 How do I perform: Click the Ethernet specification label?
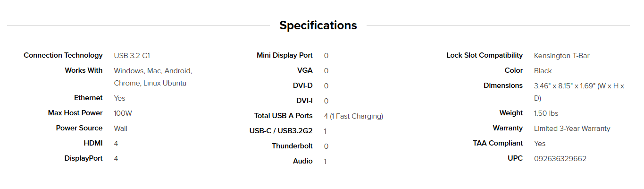(x=88, y=98)
